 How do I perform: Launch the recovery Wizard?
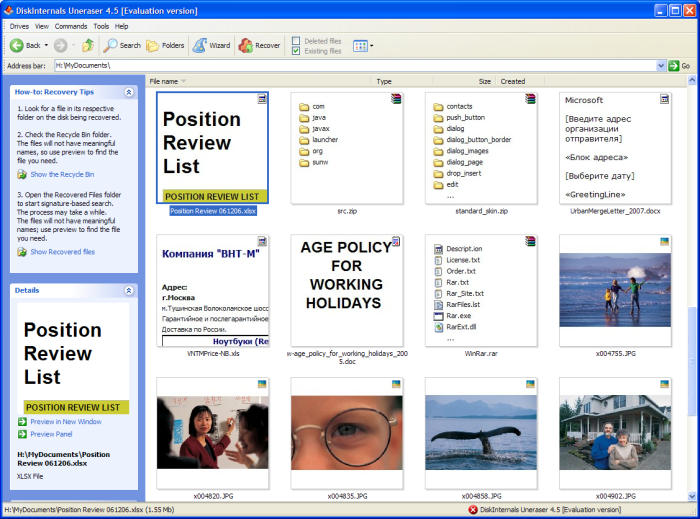[212, 45]
